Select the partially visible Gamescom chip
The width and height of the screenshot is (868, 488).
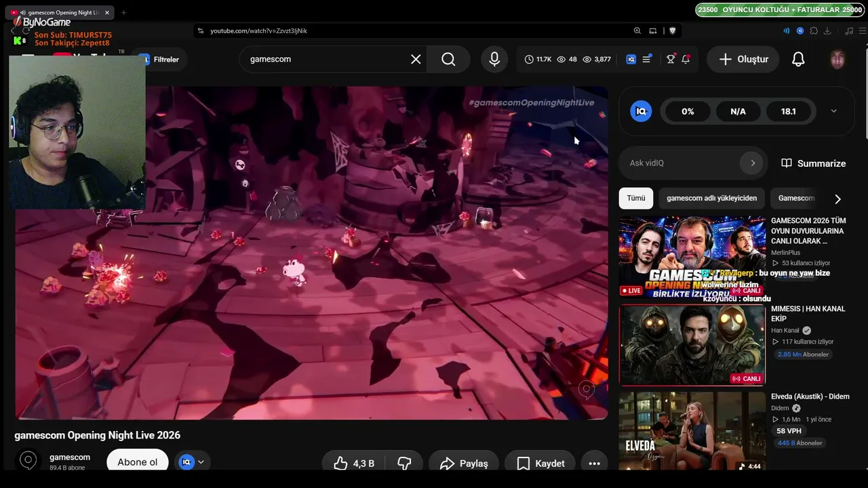pyautogui.click(x=797, y=198)
